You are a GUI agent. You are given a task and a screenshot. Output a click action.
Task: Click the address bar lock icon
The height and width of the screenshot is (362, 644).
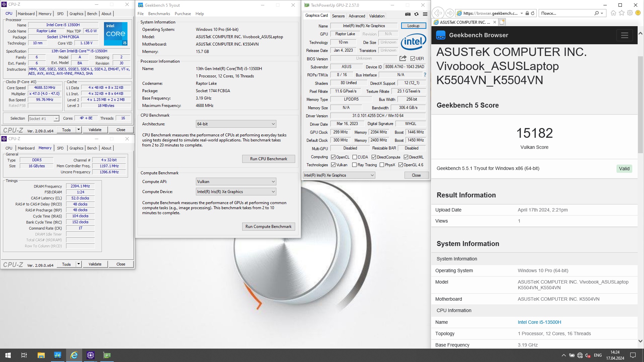click(527, 13)
